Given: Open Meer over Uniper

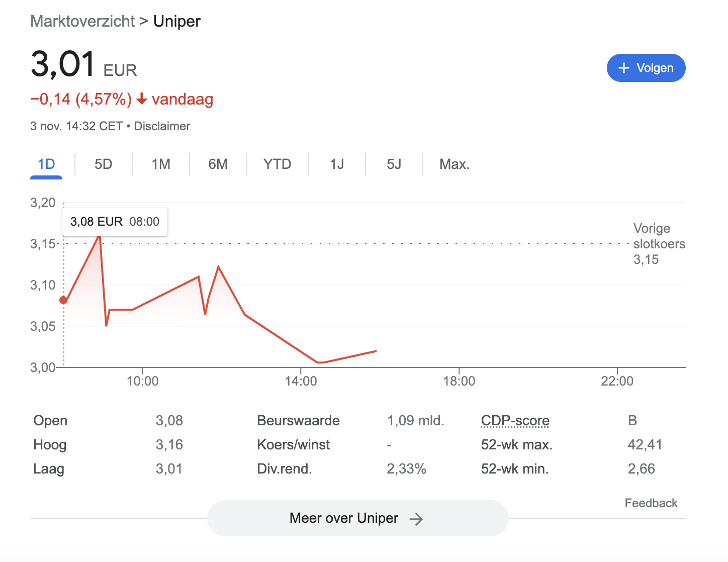Looking at the screenshot, I should (x=357, y=518).
